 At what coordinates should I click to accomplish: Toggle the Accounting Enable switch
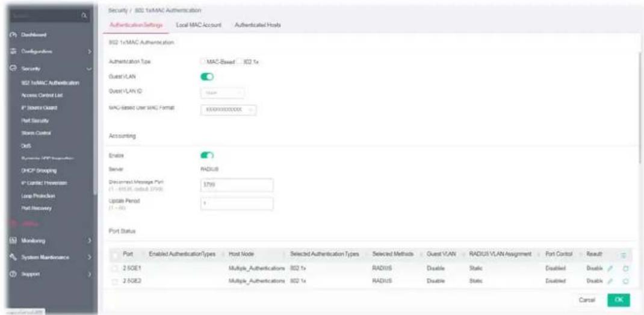tap(207, 155)
